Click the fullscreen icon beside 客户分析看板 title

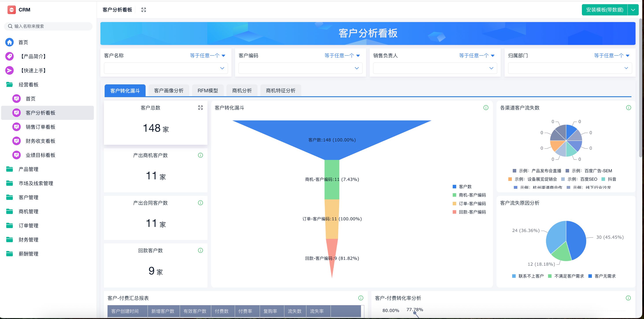[x=144, y=10]
